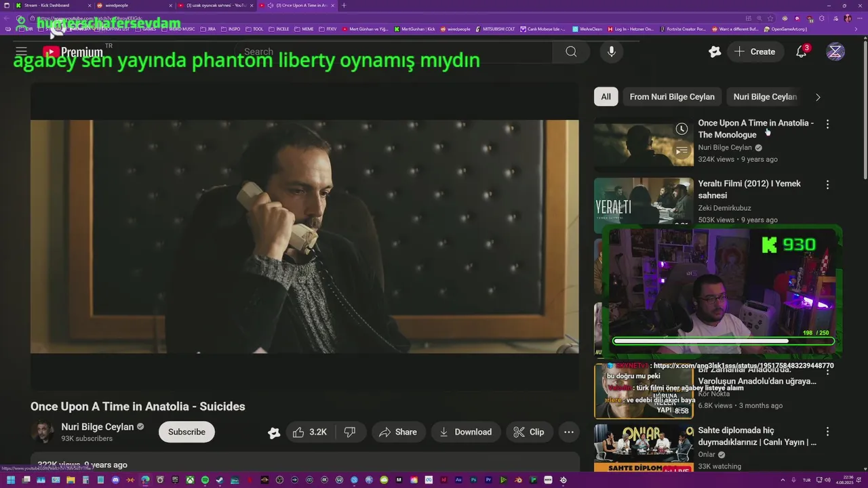Open Discord from the taskbar
The width and height of the screenshot is (868, 488).
(x=115, y=480)
